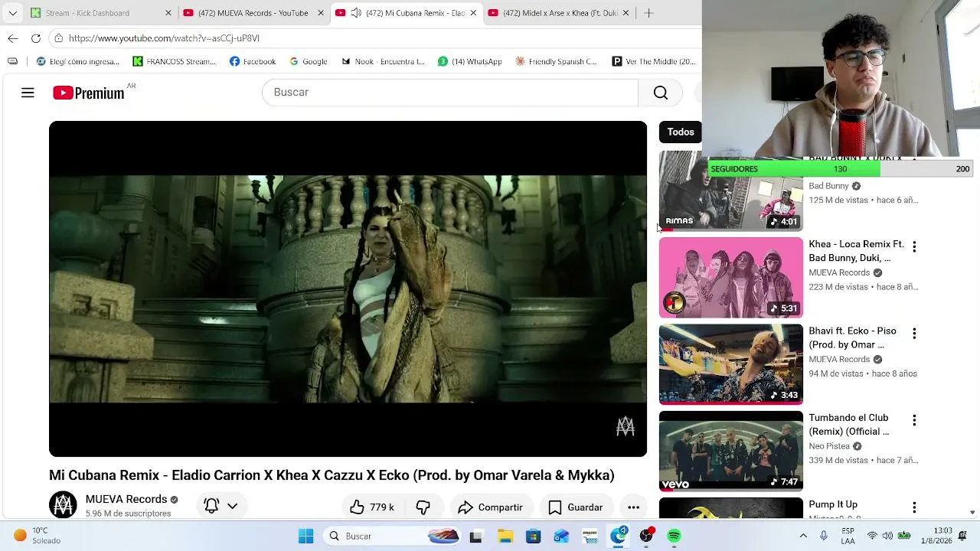Like the video with 779 k likes
Screen dimensions: 980x551
point(372,507)
